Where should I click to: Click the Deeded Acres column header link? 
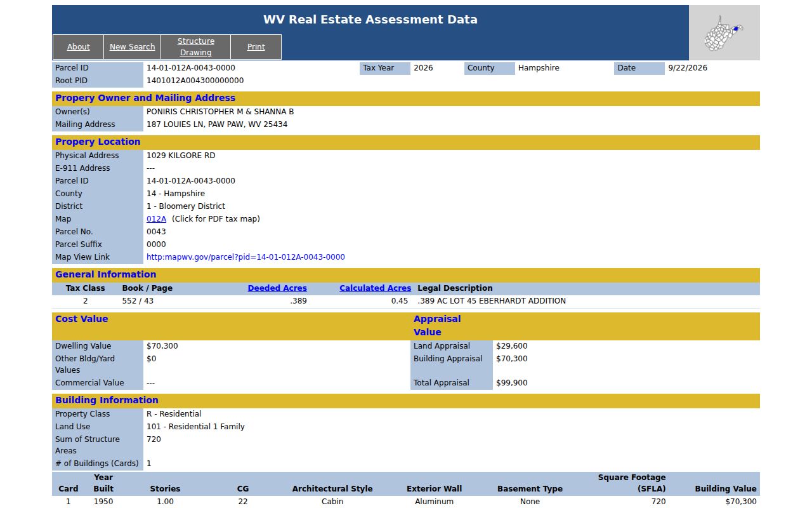277,288
